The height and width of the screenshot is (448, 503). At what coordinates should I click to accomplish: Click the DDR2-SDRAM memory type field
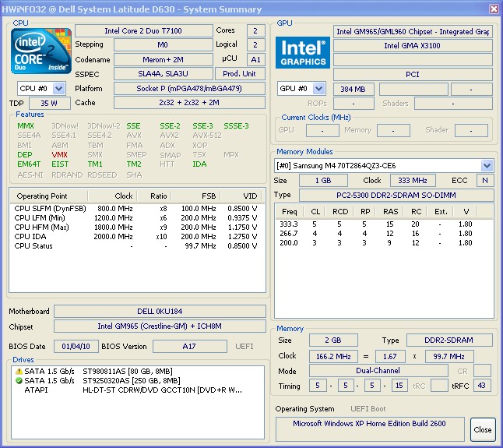coord(449,340)
